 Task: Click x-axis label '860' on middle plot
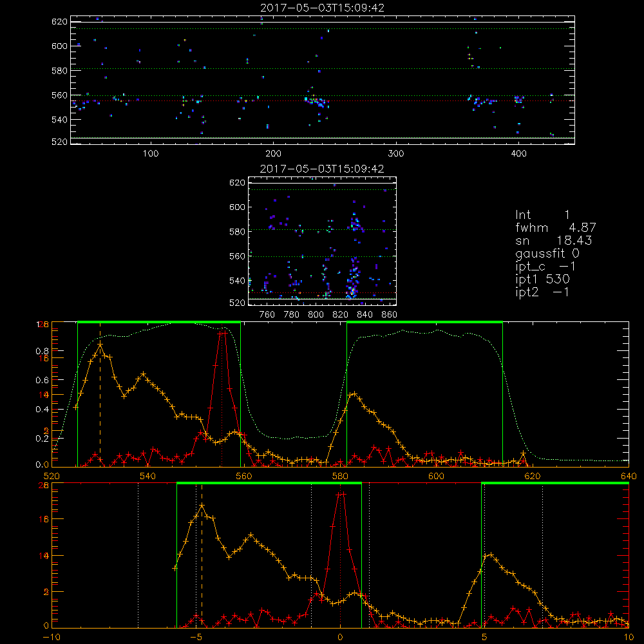click(x=390, y=315)
